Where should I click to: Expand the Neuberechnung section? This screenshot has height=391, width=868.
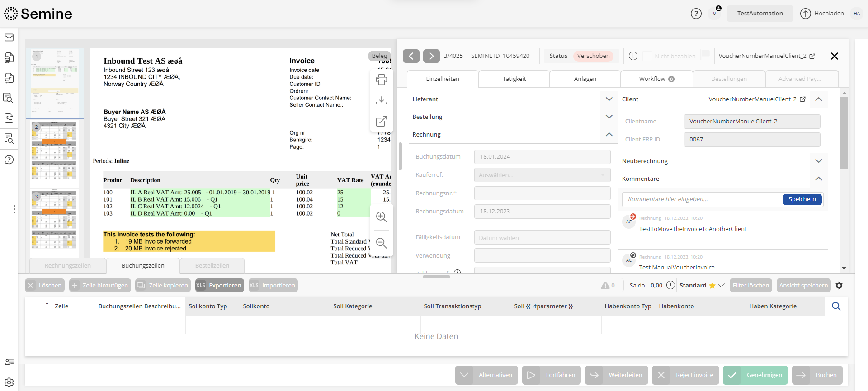818,161
